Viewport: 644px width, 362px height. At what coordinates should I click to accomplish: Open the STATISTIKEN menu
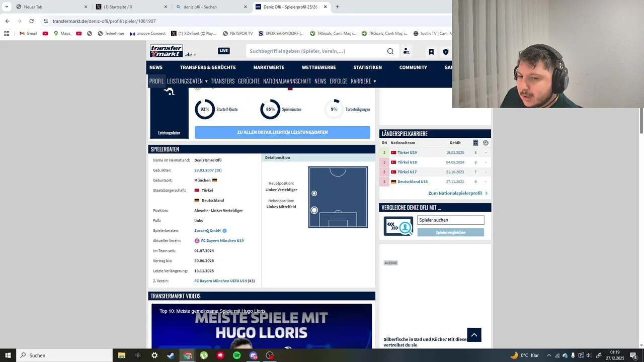pos(368,67)
